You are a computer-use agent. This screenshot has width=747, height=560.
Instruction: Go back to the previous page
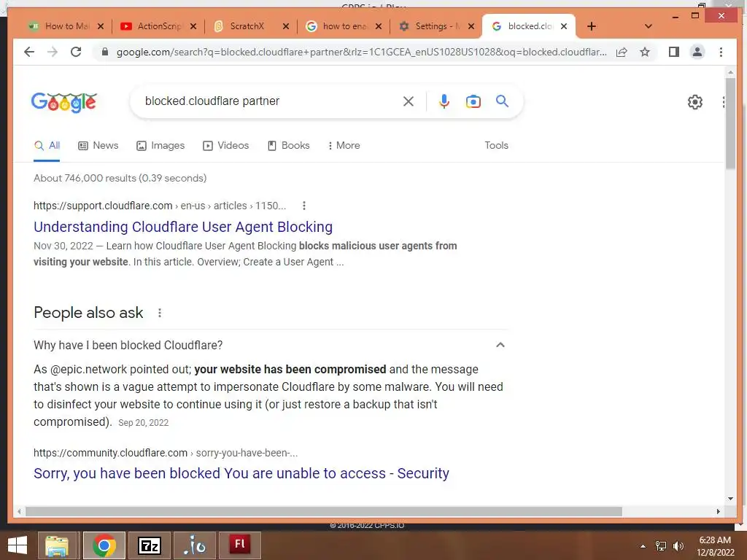tap(29, 52)
